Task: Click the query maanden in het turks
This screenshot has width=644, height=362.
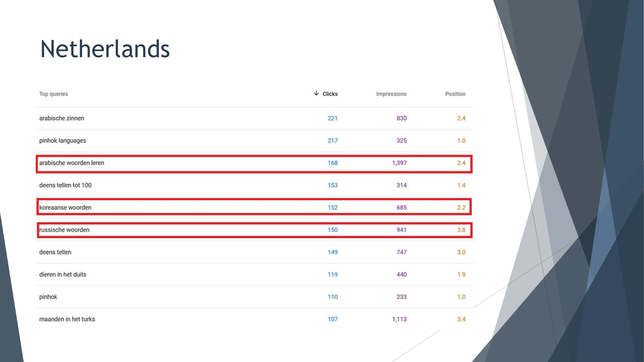Action: [67, 319]
